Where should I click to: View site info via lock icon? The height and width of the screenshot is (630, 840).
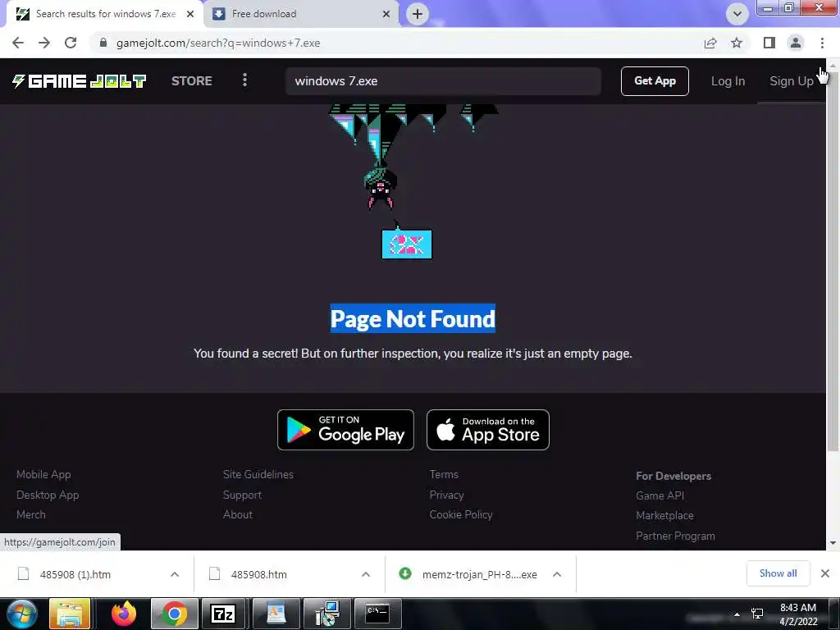point(103,43)
